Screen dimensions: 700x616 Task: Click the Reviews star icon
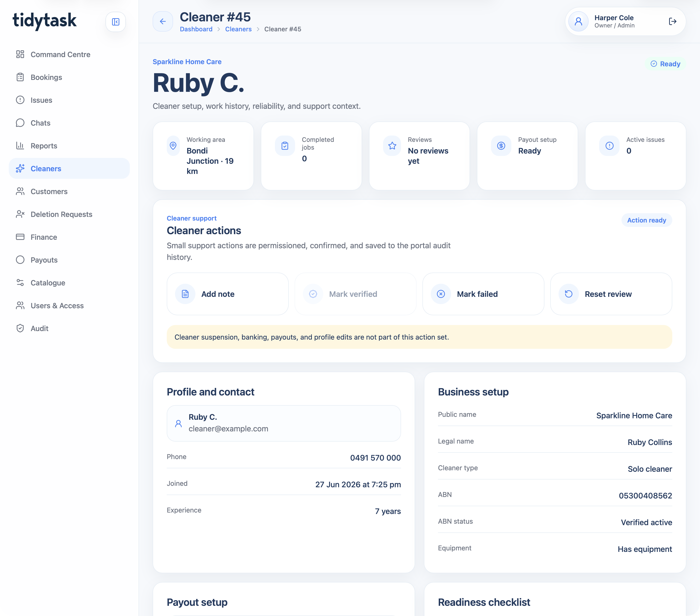click(393, 146)
